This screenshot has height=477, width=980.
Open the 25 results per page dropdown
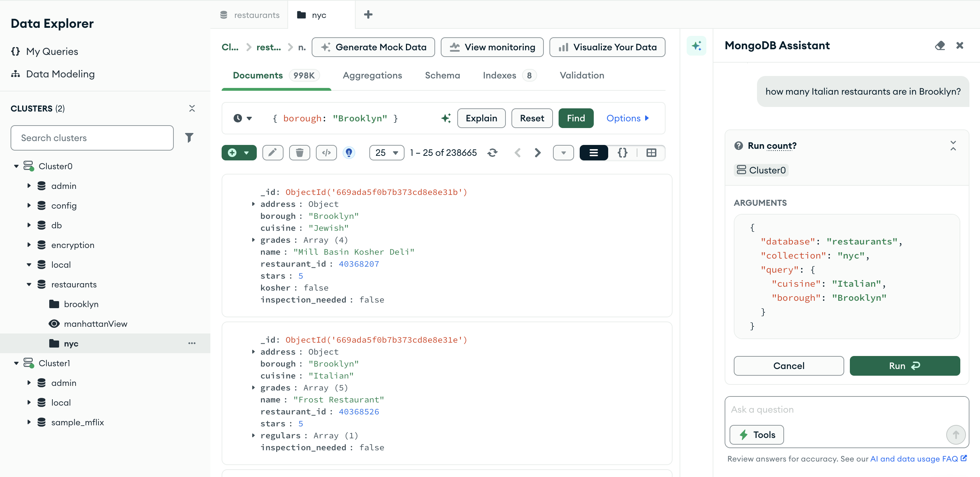pos(387,153)
